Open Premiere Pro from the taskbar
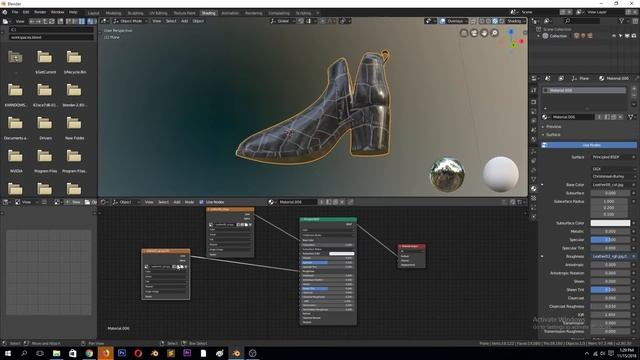Screen dimensions: 640x360 (187, 353)
